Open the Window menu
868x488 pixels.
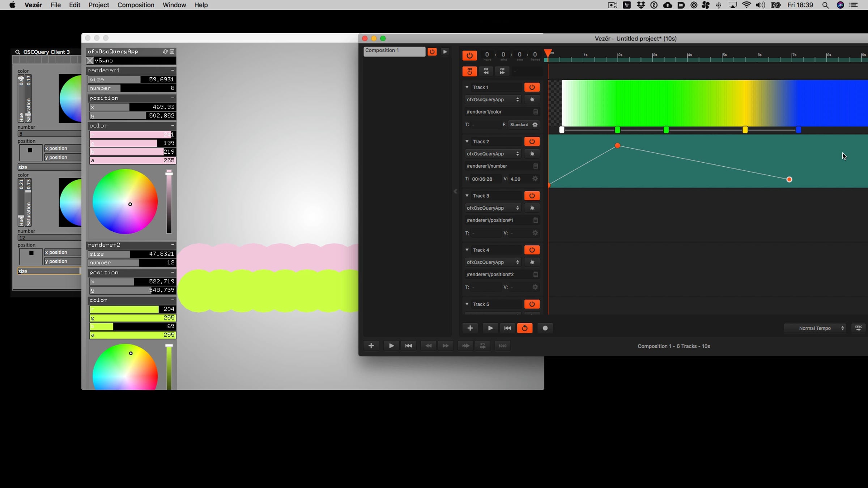tap(174, 5)
